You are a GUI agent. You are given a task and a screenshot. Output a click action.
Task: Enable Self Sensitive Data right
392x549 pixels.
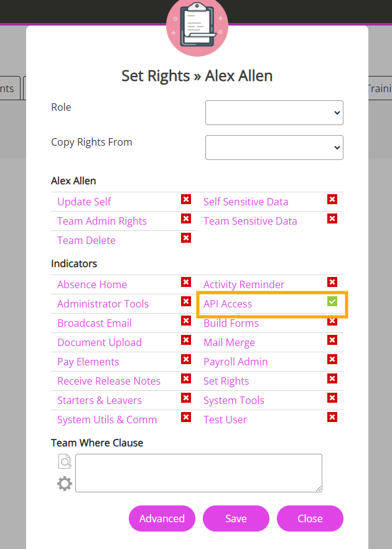pyautogui.click(x=332, y=199)
